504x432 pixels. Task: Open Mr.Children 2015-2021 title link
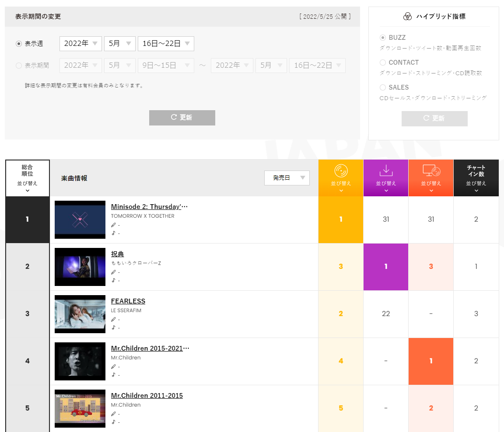pyautogui.click(x=150, y=348)
